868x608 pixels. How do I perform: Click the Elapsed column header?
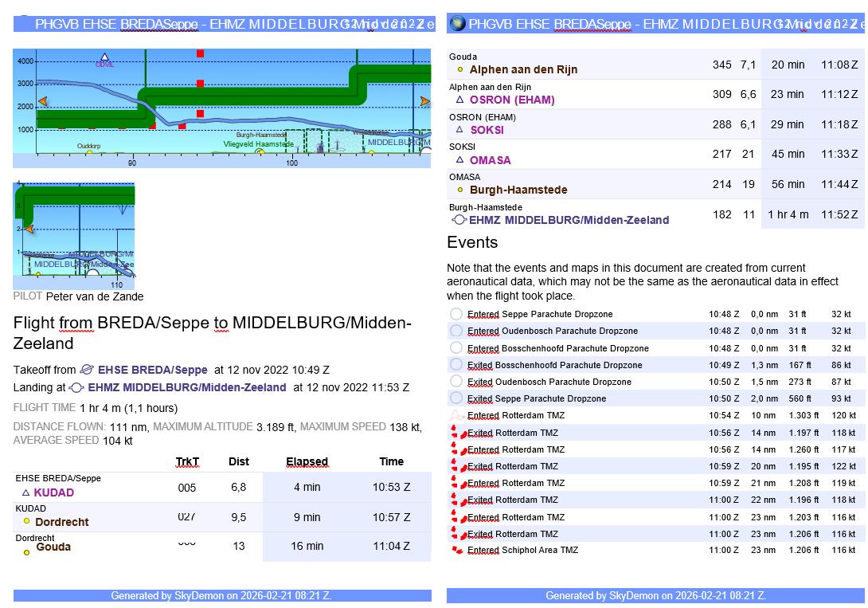(x=307, y=461)
